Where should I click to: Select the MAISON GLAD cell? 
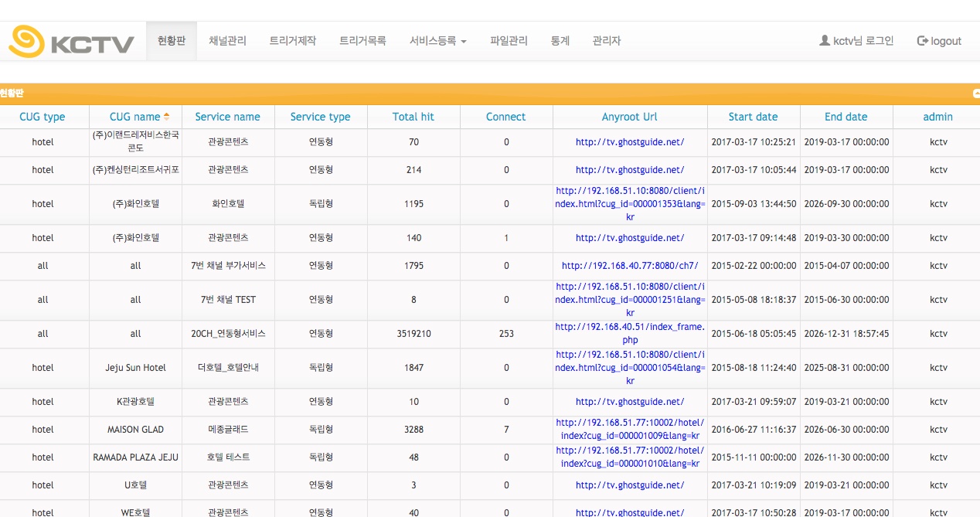135,430
